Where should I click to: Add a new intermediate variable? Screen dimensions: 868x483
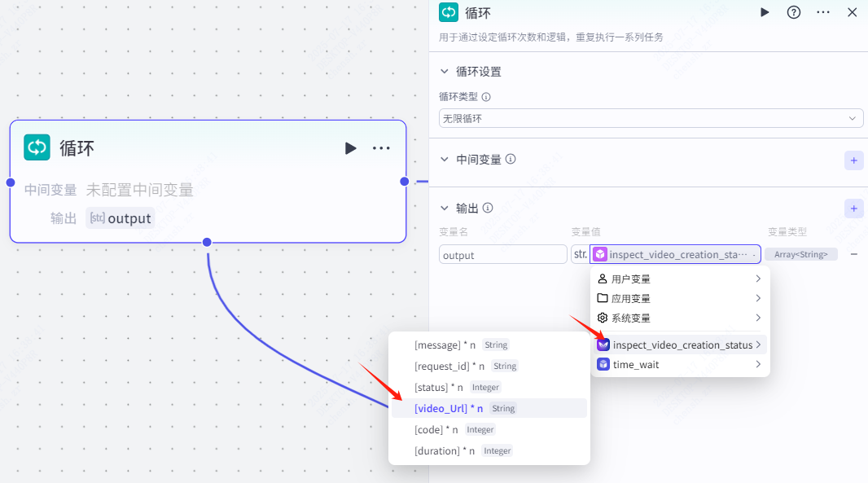pos(853,160)
